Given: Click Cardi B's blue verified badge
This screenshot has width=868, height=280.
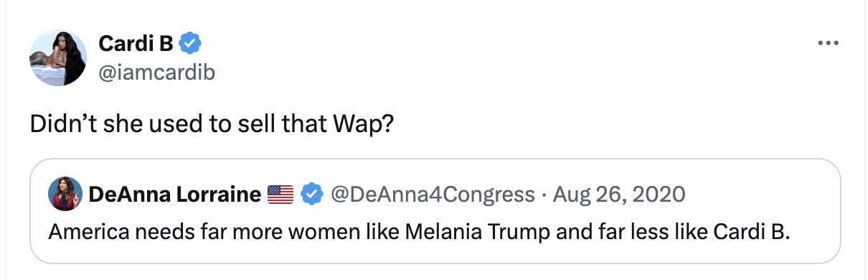Looking at the screenshot, I should click(189, 45).
